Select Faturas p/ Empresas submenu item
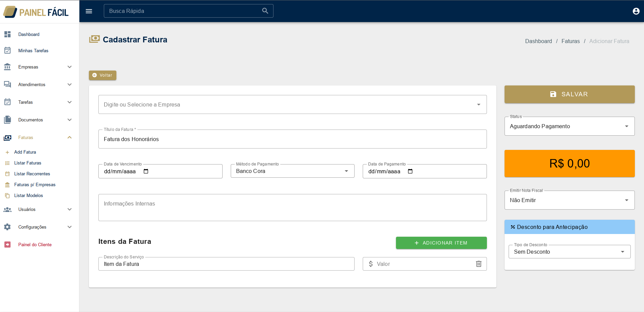 [35, 185]
